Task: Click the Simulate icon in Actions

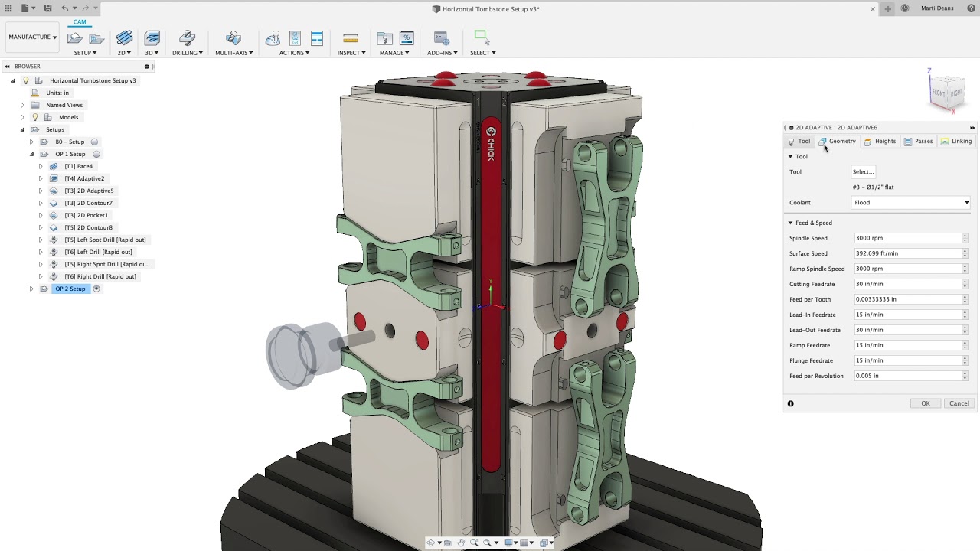Action: (x=273, y=38)
